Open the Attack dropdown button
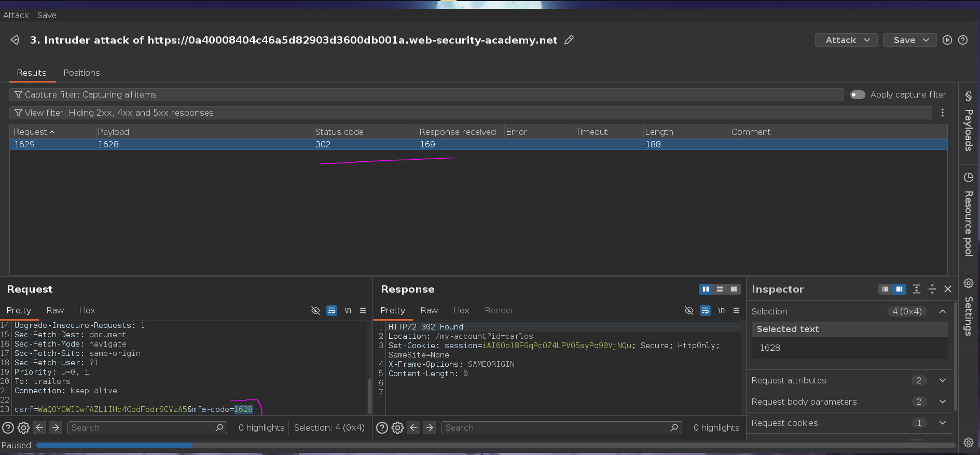 pyautogui.click(x=846, y=40)
